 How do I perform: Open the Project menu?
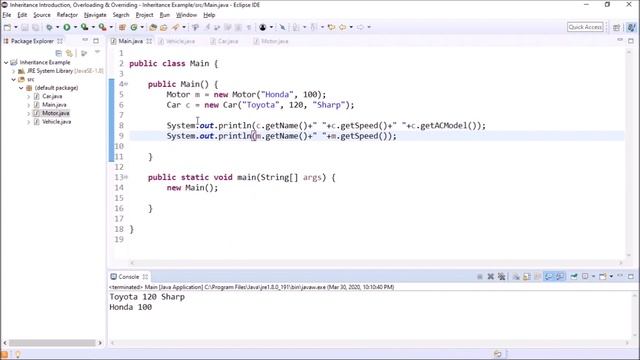pyautogui.click(x=144, y=15)
